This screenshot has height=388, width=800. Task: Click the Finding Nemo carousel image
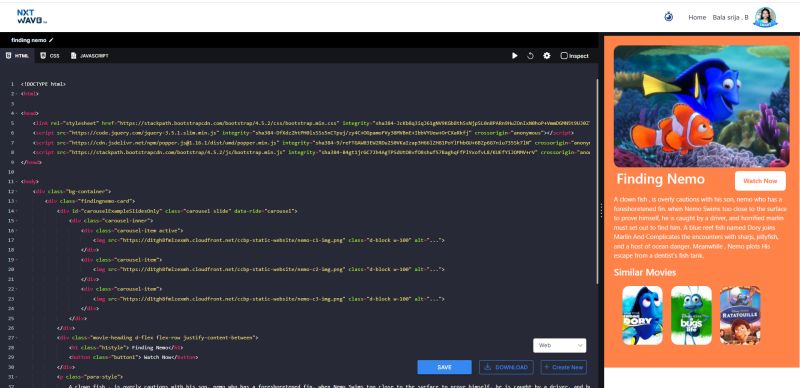click(x=702, y=106)
